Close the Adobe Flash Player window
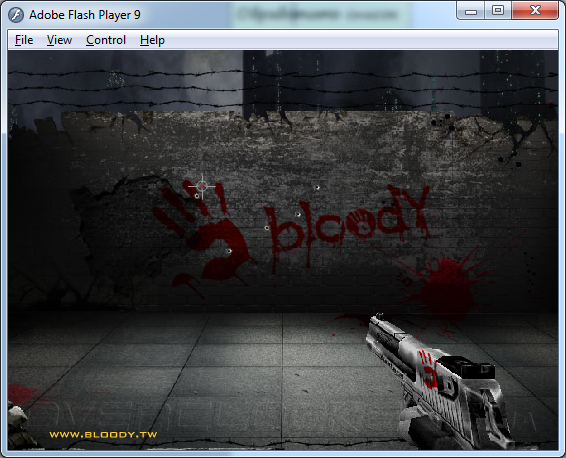Image resolution: width=566 pixels, height=458 pixels. (x=535, y=11)
